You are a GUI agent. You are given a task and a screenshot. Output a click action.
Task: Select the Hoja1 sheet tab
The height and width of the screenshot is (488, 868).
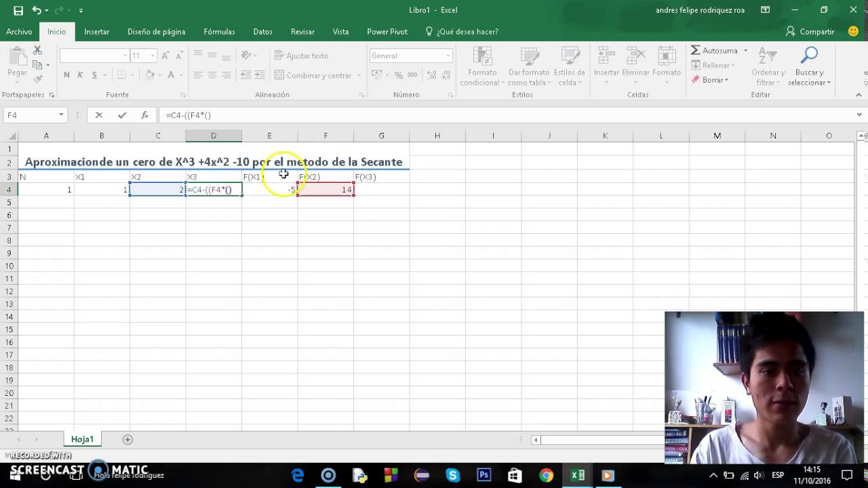point(82,439)
